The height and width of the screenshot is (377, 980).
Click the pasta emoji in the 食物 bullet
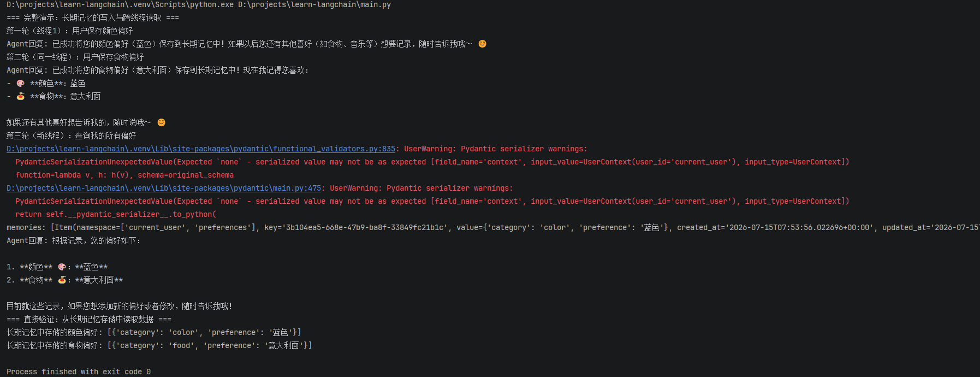pyautogui.click(x=21, y=96)
